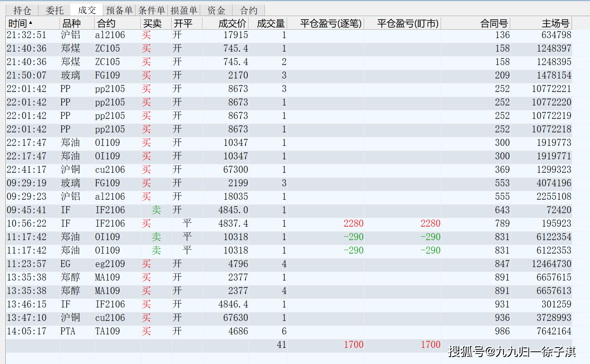Select trade with 主场号 10772219
590x364 pixels.
click(289, 116)
